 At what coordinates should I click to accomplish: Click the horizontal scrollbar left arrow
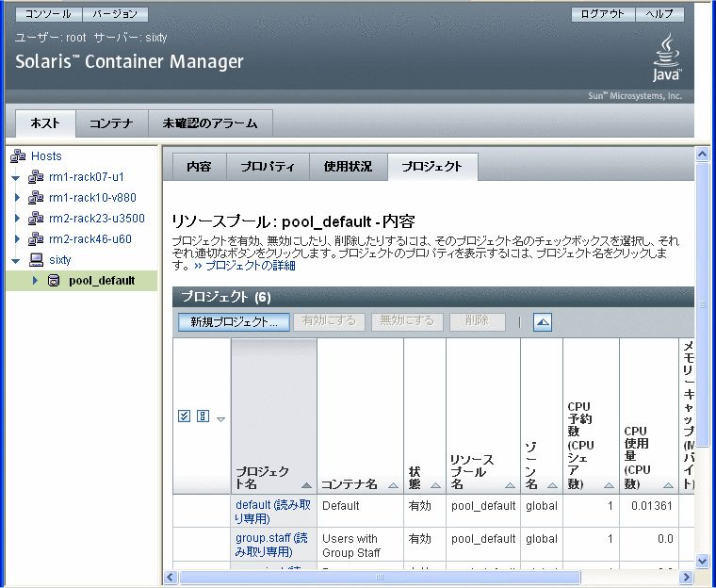pos(171,577)
